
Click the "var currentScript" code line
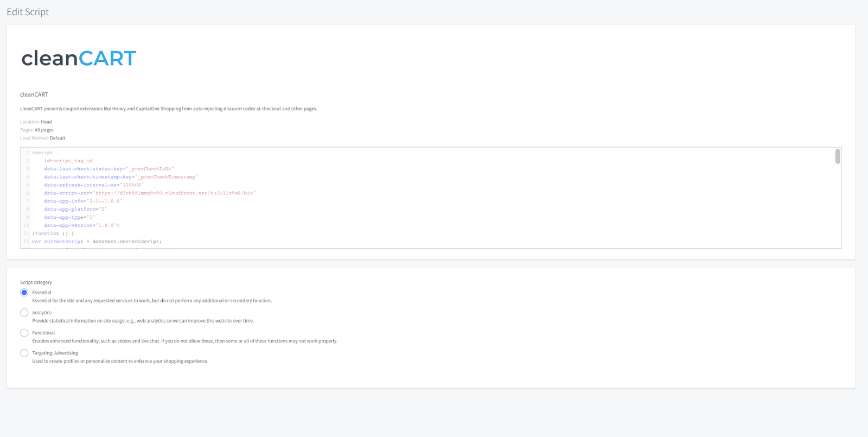coord(97,242)
